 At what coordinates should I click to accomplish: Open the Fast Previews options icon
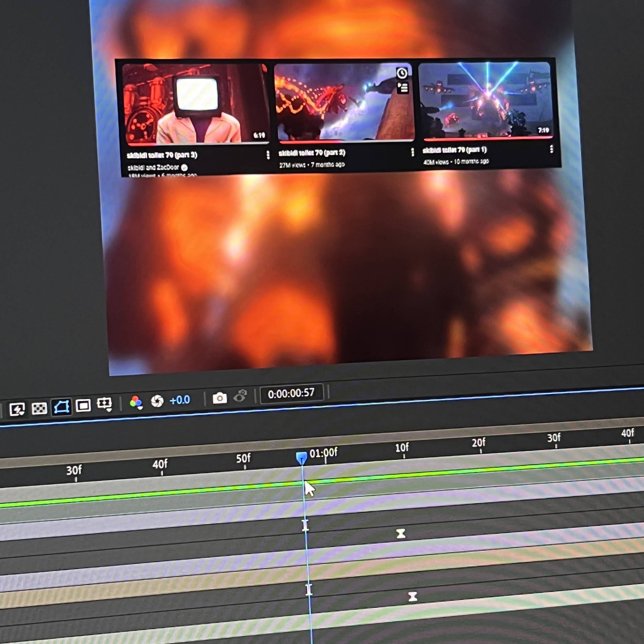click(17, 409)
